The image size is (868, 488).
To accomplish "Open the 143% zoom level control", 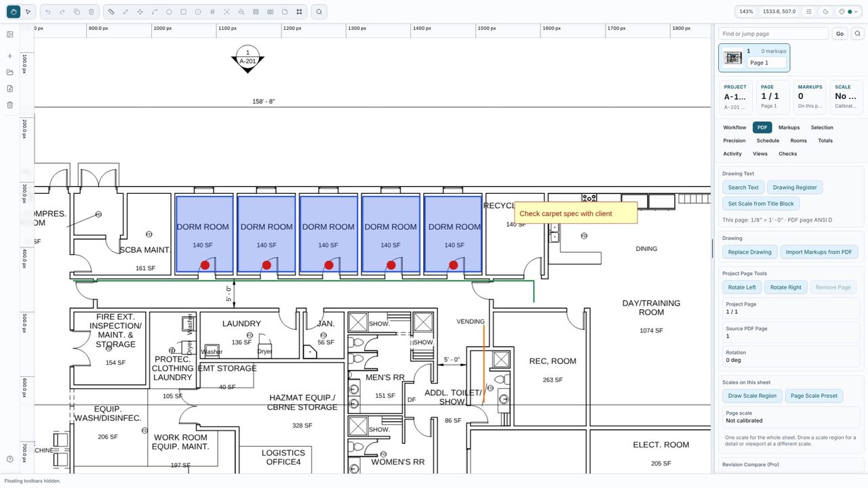I will [746, 12].
